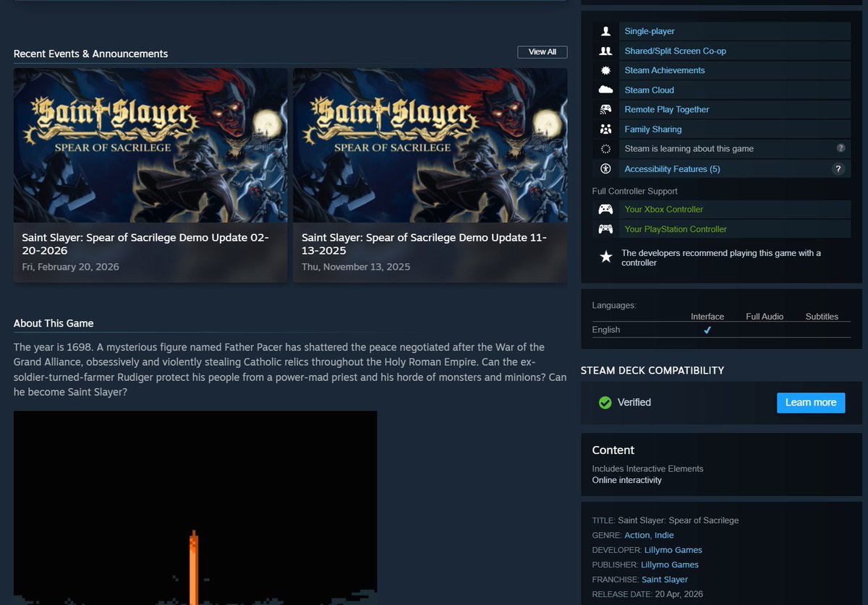Click the Remote Play Together icon

coord(605,109)
